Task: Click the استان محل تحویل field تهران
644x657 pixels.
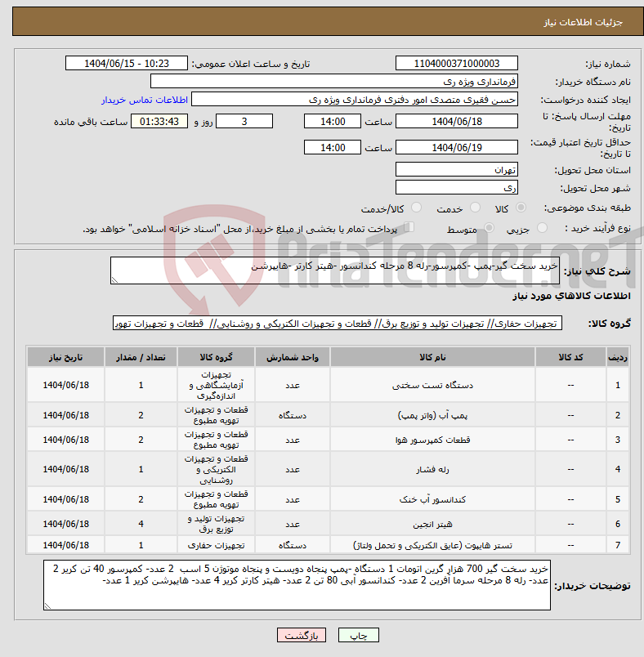Action: point(457,170)
